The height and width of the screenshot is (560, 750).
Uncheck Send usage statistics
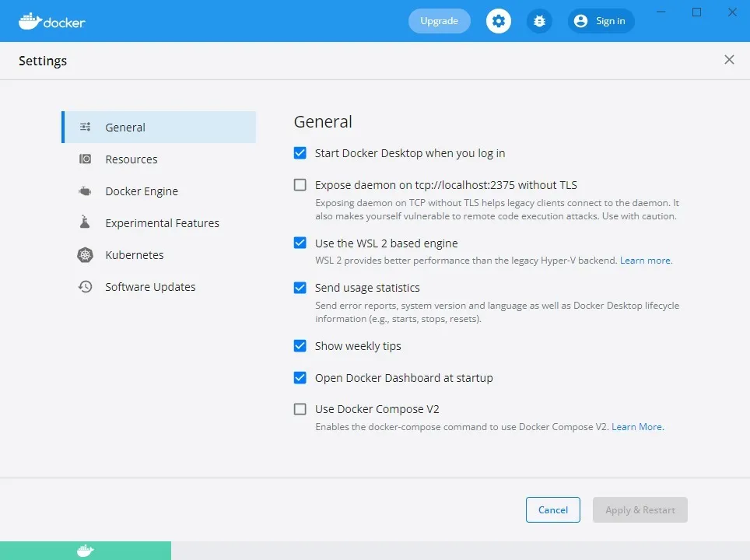(300, 288)
